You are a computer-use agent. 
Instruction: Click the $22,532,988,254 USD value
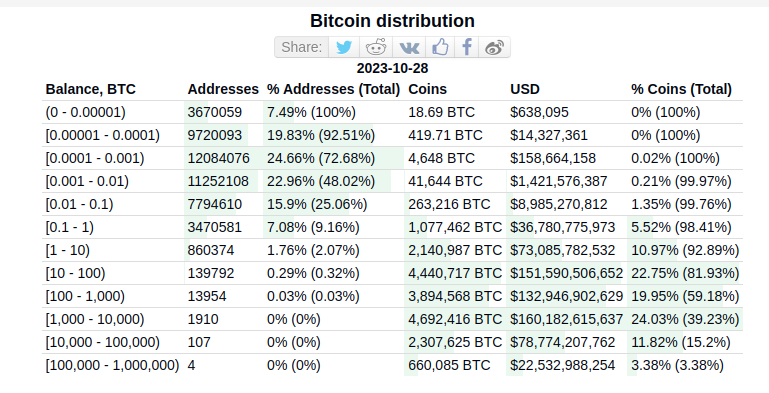tap(563, 366)
